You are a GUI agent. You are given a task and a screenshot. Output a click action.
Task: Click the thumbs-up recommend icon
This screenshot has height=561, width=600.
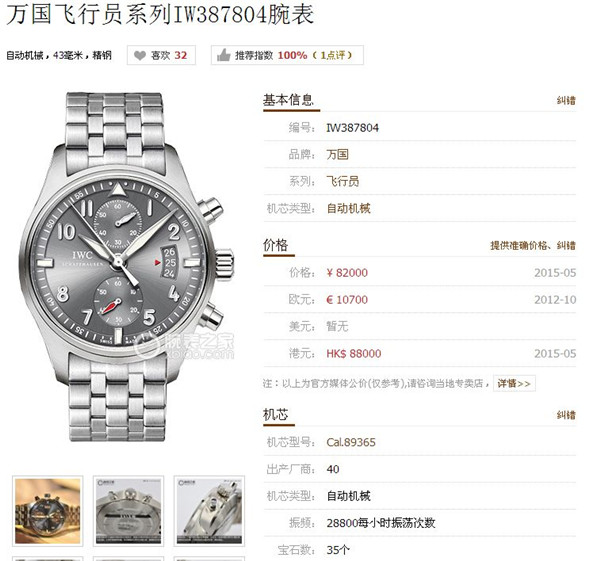click(223, 55)
